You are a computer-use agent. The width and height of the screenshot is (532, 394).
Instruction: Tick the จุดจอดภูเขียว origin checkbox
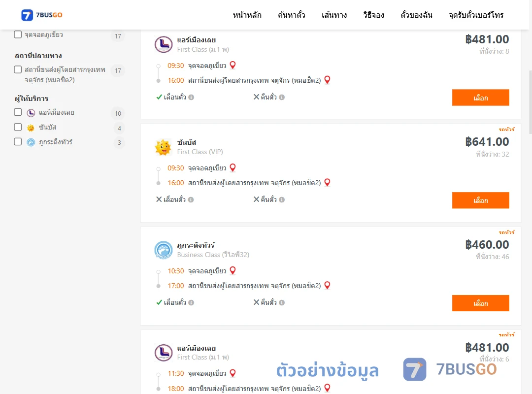pyautogui.click(x=18, y=34)
